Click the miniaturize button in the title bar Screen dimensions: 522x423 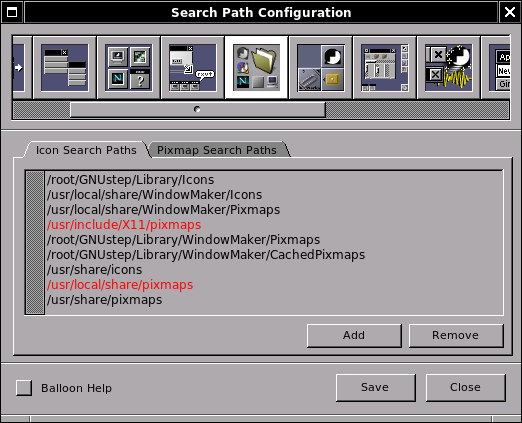(12, 12)
